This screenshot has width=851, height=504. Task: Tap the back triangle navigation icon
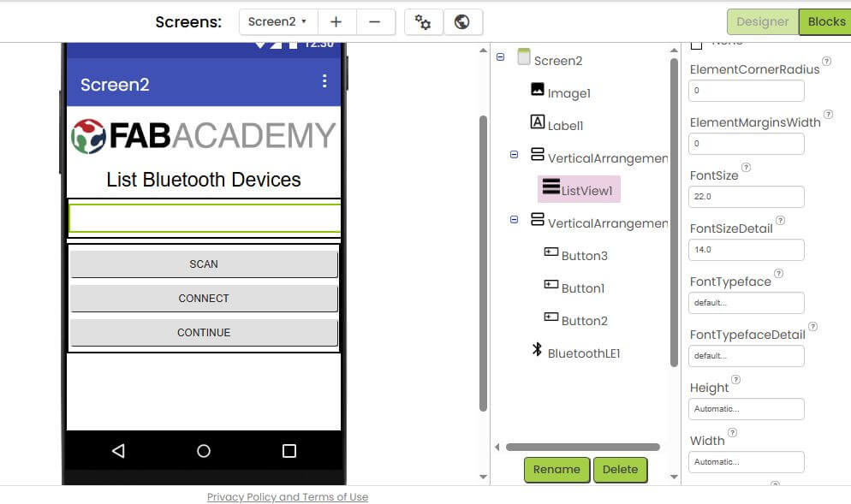(x=118, y=451)
